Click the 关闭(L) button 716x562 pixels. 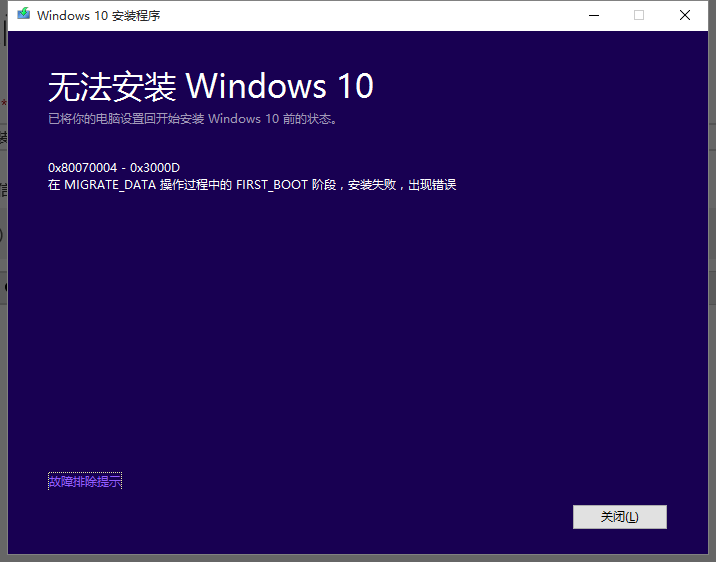(x=620, y=517)
